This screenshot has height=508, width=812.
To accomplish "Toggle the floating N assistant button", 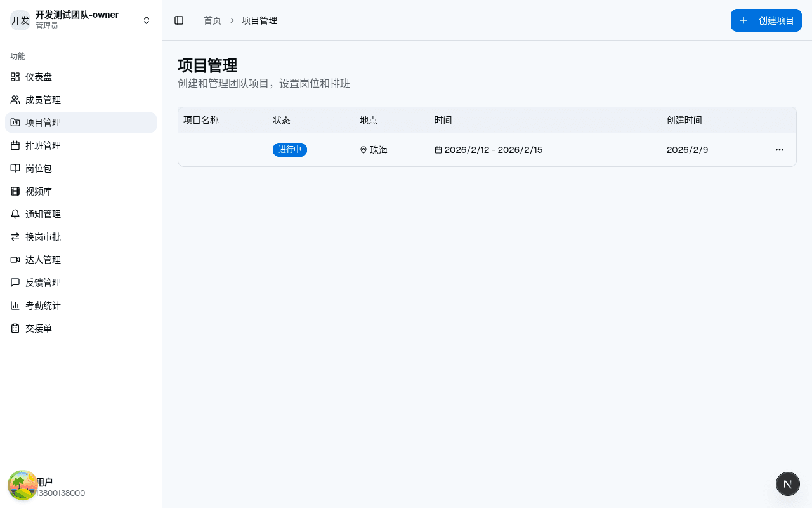I will click(x=788, y=484).
